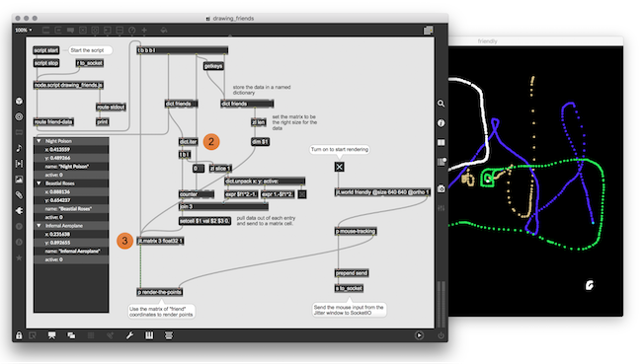Screen dimensions: 642x364
Task: Click the camera snapshots icon in right sidebar
Action: 441,188
